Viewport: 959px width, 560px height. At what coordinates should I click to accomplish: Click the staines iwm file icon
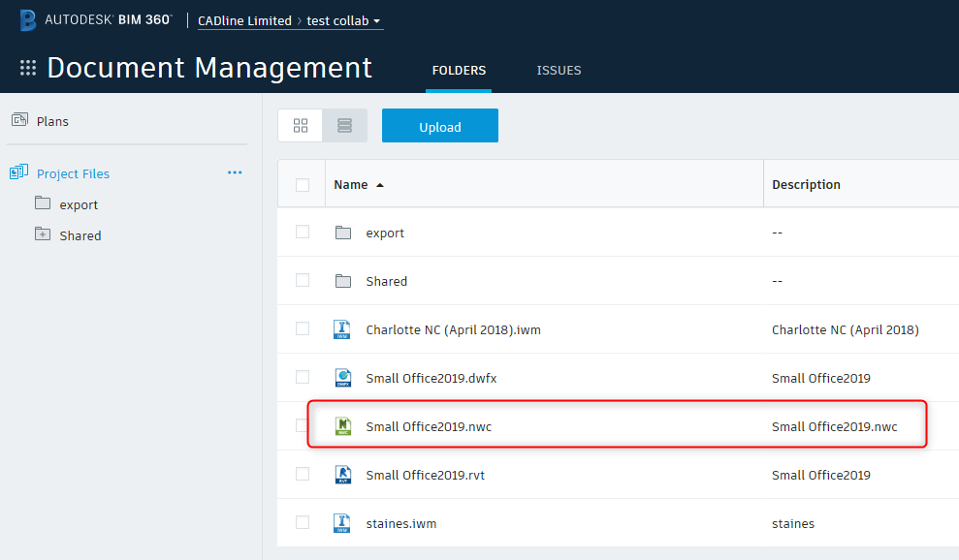coord(342,523)
